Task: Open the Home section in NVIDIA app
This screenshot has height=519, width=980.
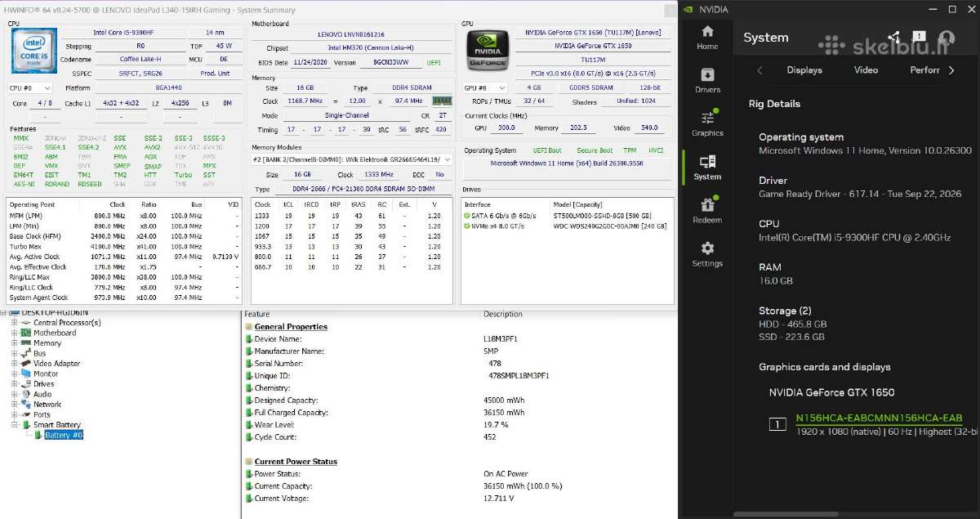Action: [707, 37]
